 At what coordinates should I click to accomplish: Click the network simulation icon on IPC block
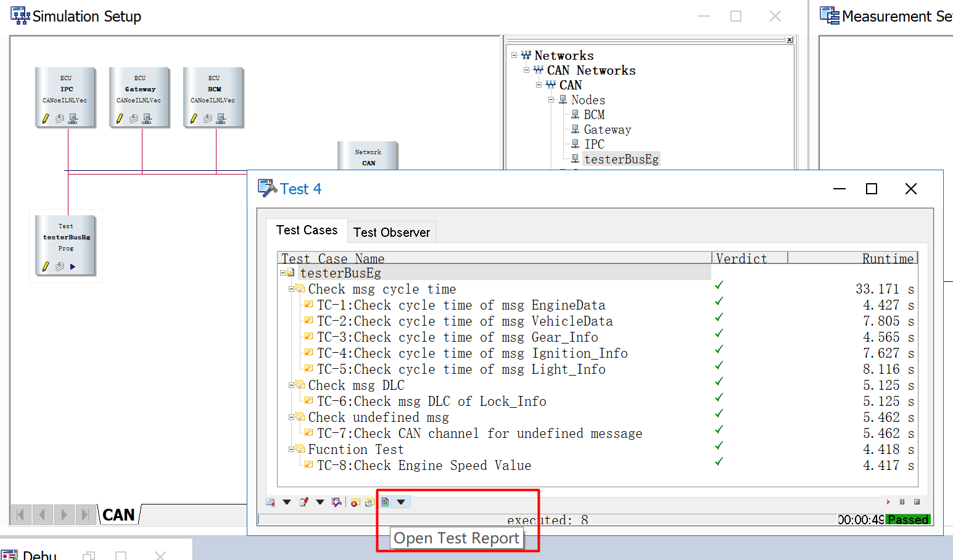(73, 118)
